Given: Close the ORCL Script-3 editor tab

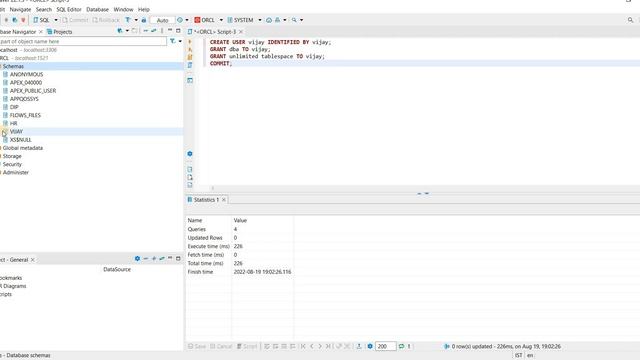Looking at the screenshot, I should point(241,31).
